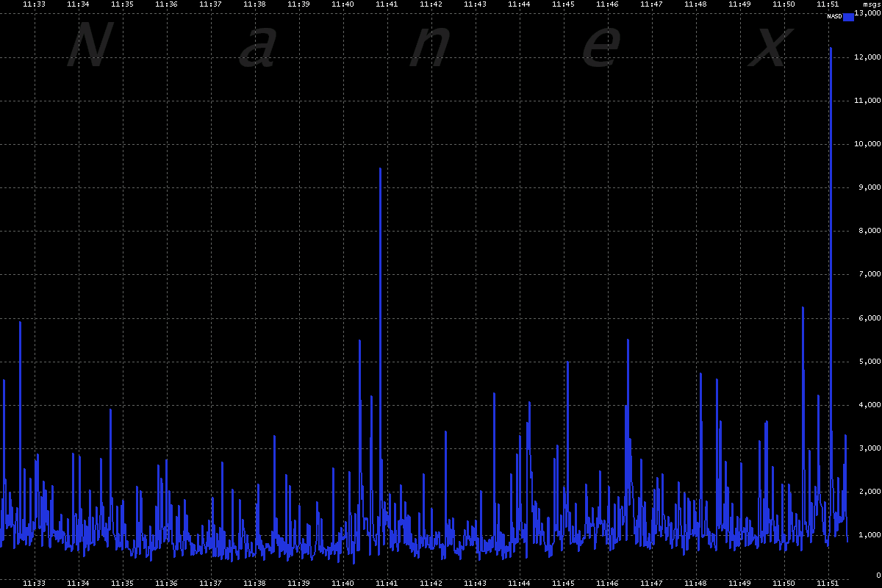Click 11:42 on the bottom time axis
This screenshot has height=588, width=882.
(431, 583)
